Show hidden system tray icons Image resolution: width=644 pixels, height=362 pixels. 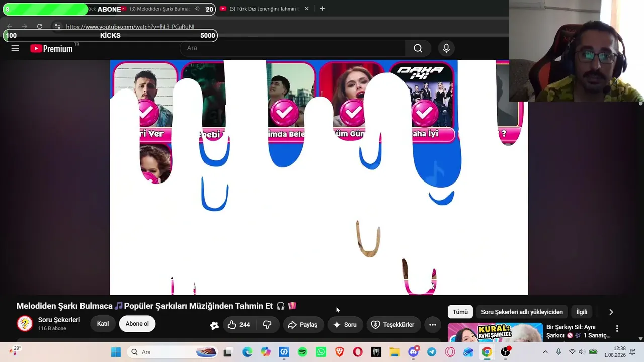pos(545,352)
